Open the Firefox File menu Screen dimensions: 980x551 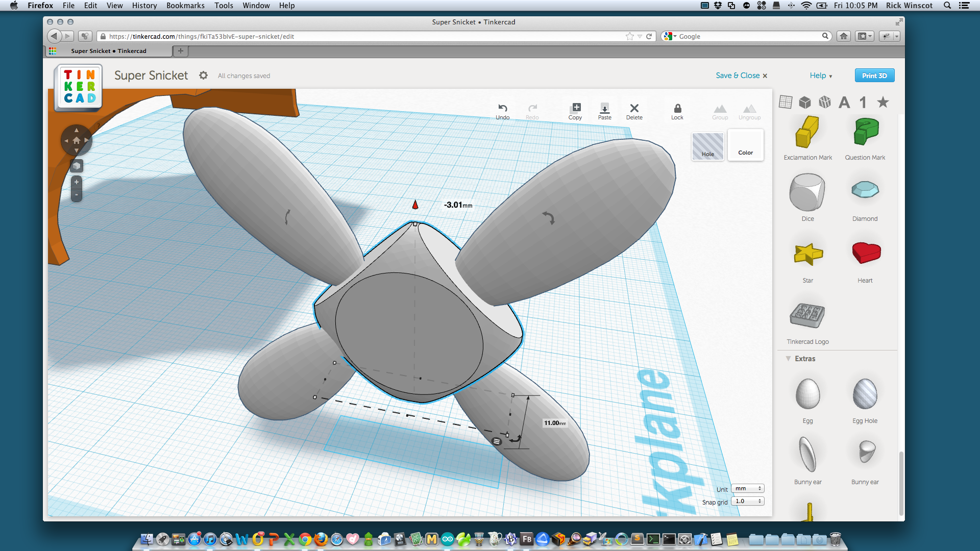click(x=68, y=6)
